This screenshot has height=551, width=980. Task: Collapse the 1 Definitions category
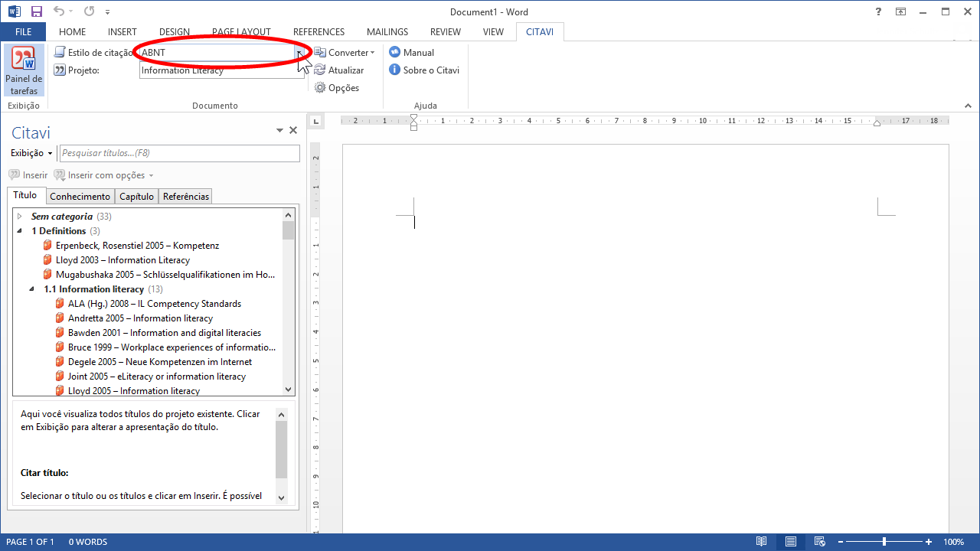click(20, 231)
